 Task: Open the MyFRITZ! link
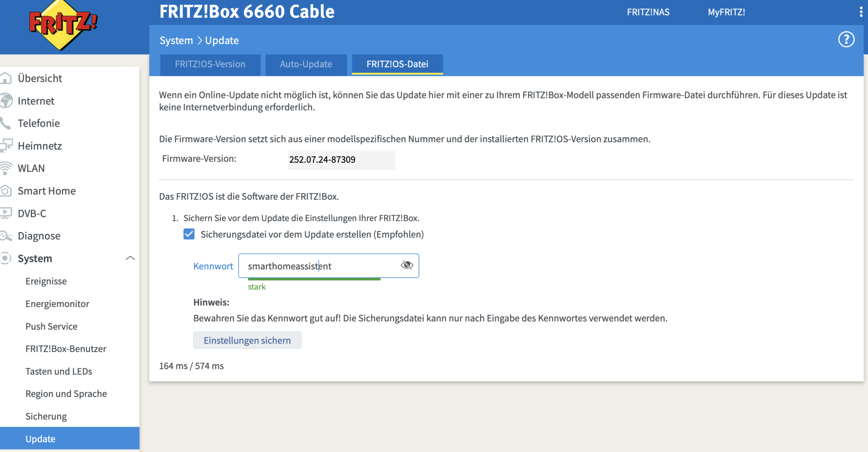point(726,12)
